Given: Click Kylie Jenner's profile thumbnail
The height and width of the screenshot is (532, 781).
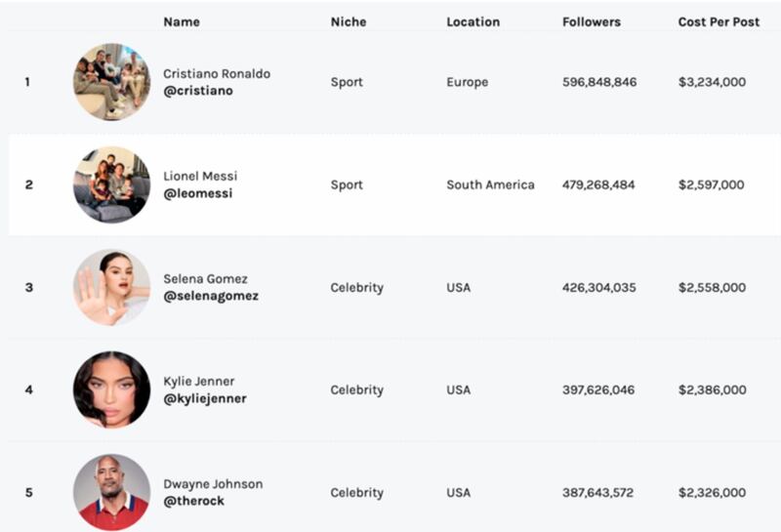Looking at the screenshot, I should click(111, 389).
